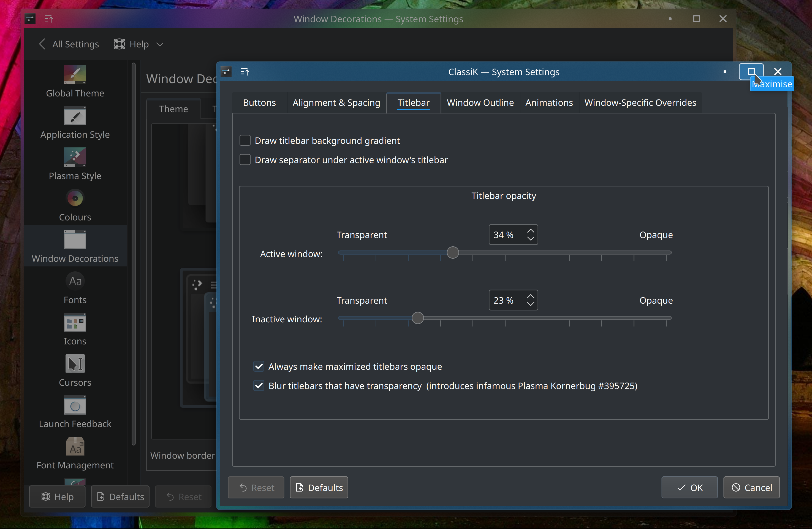Open Window-Specific Overrides tab
Image resolution: width=812 pixels, height=529 pixels.
pyautogui.click(x=640, y=102)
